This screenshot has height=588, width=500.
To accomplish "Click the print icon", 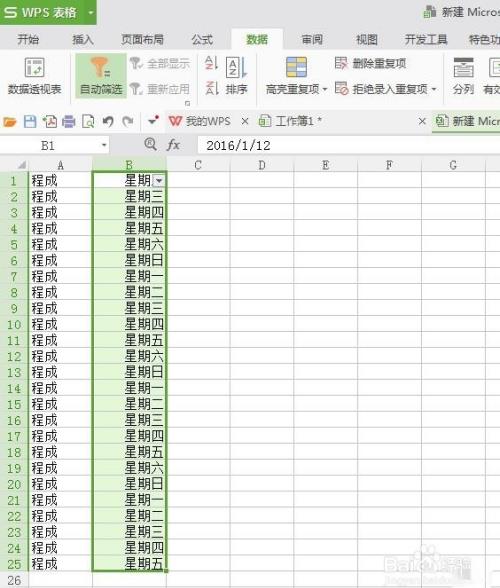I will pyautogui.click(x=69, y=122).
